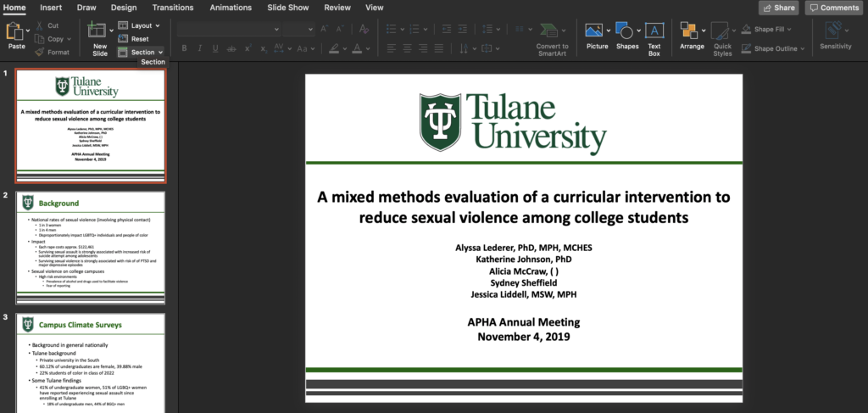Open the font size combo box
This screenshot has height=413, width=868.
pos(299,29)
